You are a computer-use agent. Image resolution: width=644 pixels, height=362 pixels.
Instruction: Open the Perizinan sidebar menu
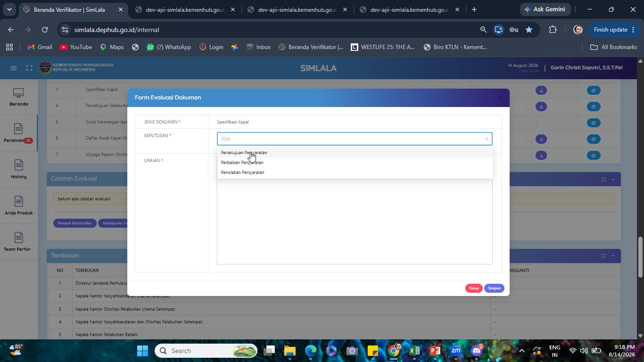pos(18,134)
